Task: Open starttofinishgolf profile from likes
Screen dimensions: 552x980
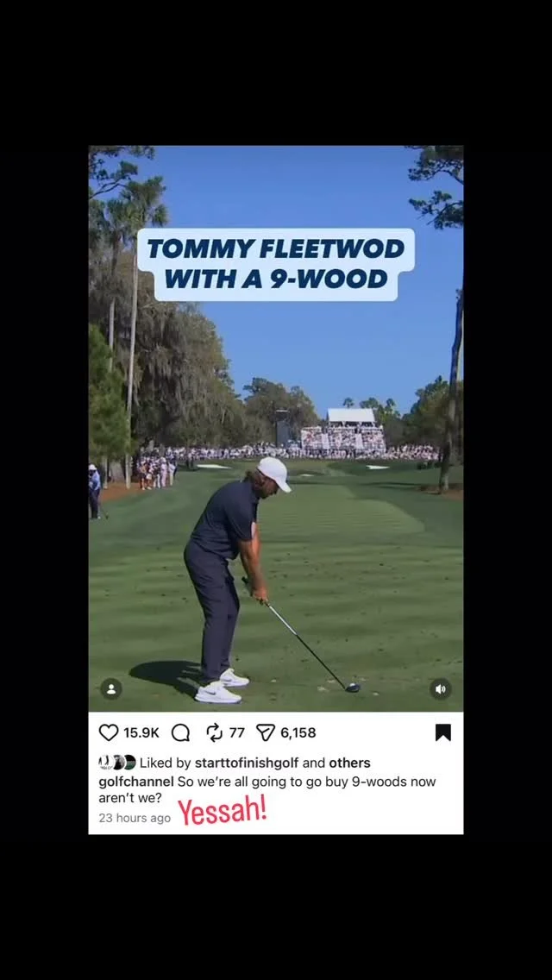Action: (247, 763)
